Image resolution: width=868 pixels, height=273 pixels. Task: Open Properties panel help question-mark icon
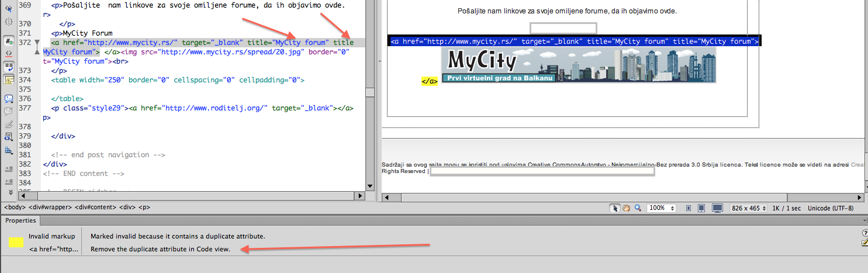tap(864, 233)
